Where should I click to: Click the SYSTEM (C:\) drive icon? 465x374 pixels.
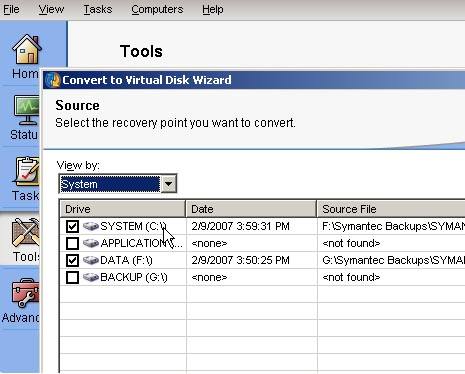coord(90,227)
